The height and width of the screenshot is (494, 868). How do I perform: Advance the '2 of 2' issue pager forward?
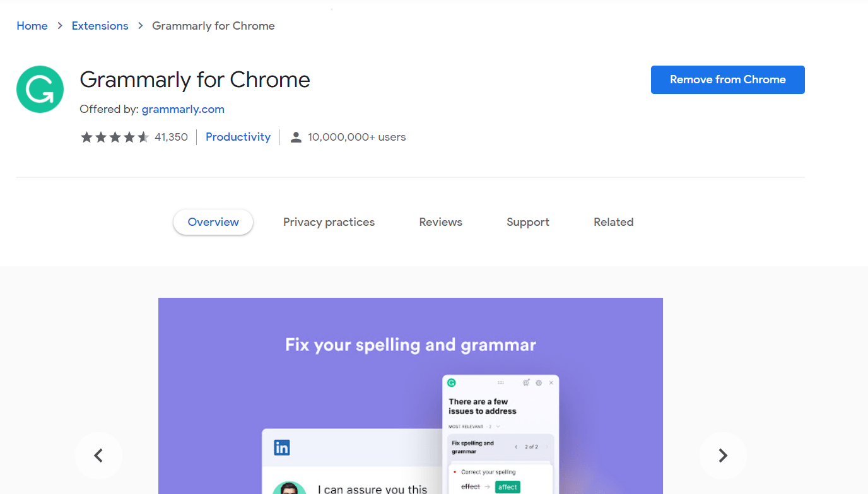[547, 447]
